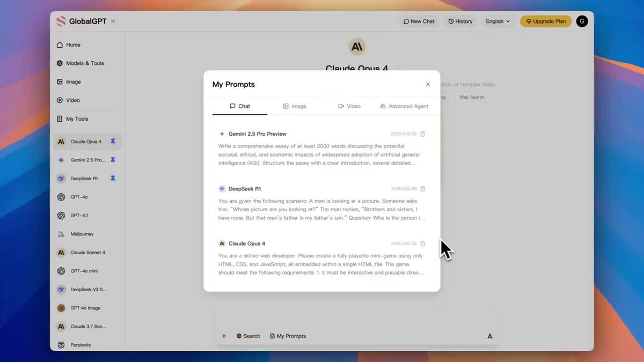The image size is (644, 362).
Task: Go to Image section in sidebar
Action: pos(69,82)
